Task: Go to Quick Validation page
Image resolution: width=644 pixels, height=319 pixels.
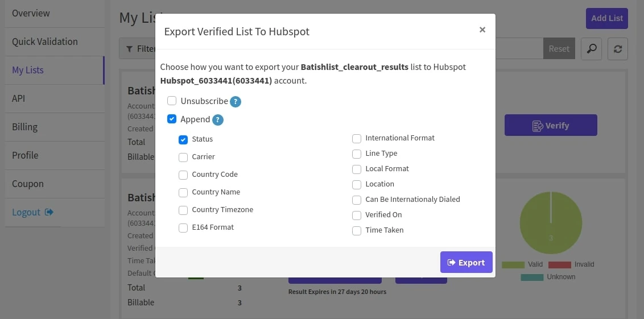Action: [x=55, y=42]
